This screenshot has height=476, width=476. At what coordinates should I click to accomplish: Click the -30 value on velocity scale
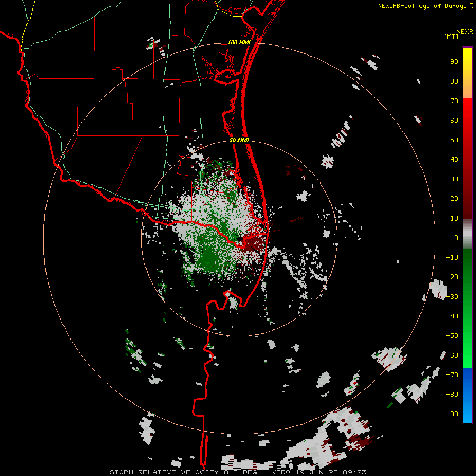pyautogui.click(x=452, y=297)
